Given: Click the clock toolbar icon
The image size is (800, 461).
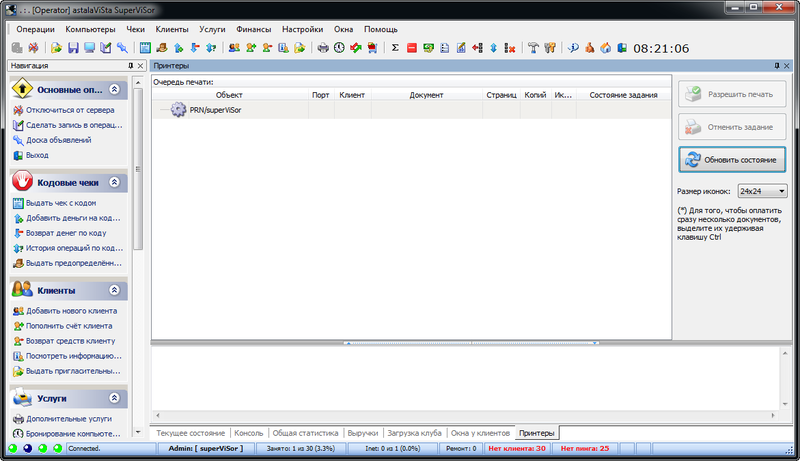Looking at the screenshot, I should 339,48.
